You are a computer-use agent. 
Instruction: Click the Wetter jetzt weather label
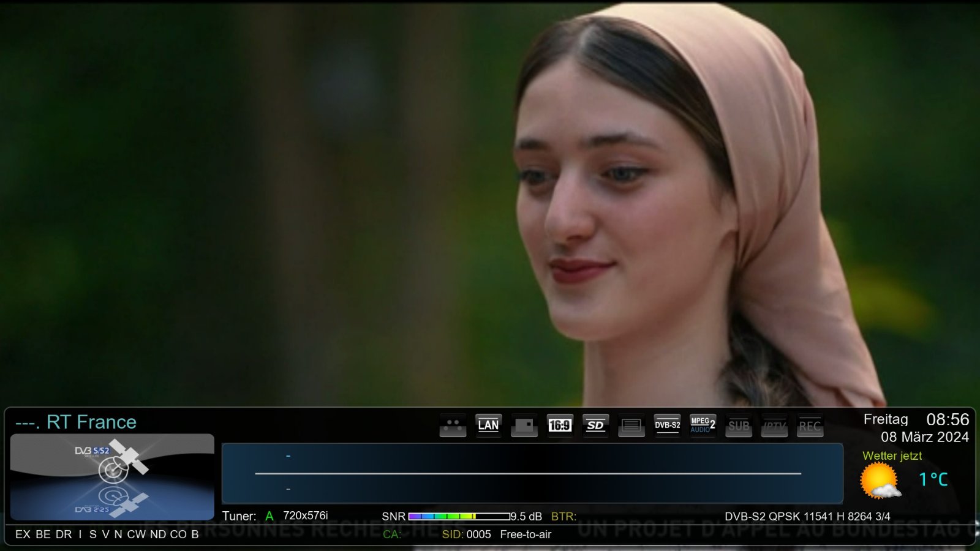pos(892,456)
